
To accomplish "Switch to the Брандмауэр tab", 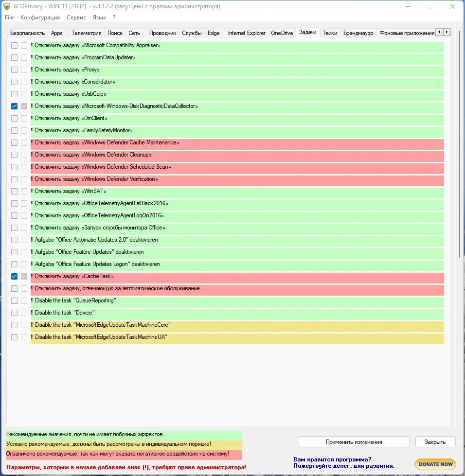I will pos(358,33).
